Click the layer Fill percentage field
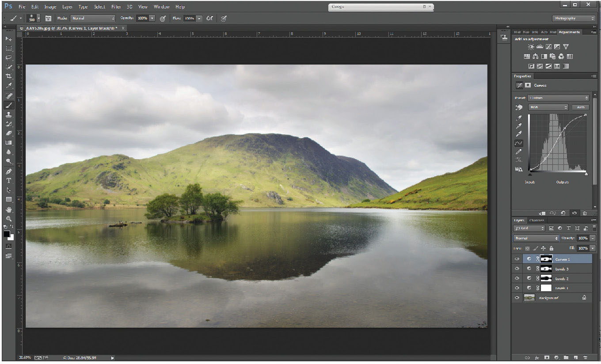601x364 pixels. pos(583,249)
